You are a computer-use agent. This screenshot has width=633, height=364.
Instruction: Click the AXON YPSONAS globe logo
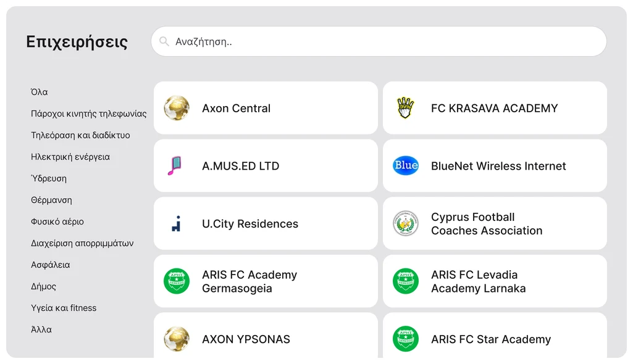click(177, 339)
